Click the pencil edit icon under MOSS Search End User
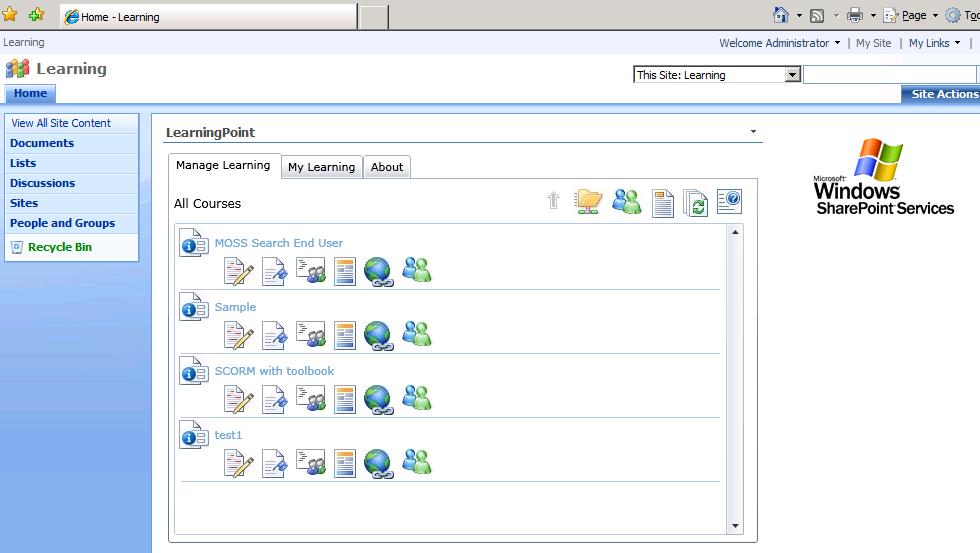 [238, 271]
